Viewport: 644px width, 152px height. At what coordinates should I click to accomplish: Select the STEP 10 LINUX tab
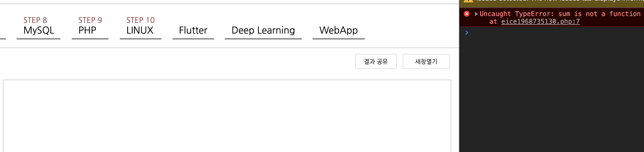(x=141, y=26)
